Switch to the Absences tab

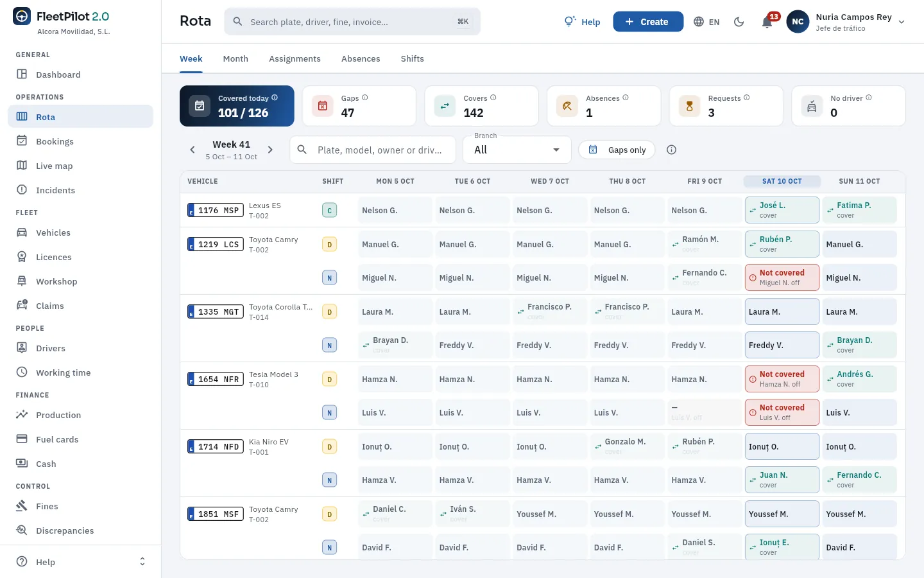click(361, 58)
